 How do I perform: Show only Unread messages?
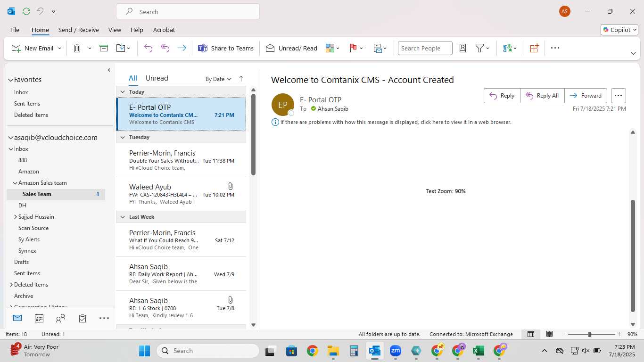(157, 78)
